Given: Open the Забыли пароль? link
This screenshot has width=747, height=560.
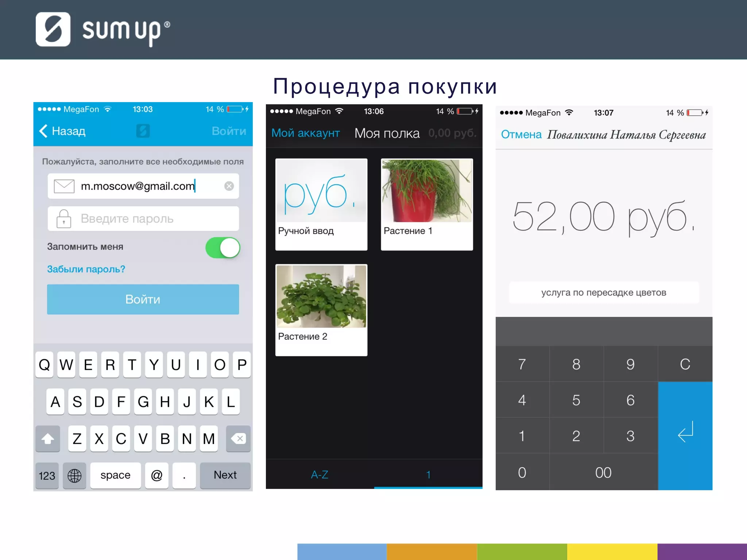Looking at the screenshot, I should point(86,269).
